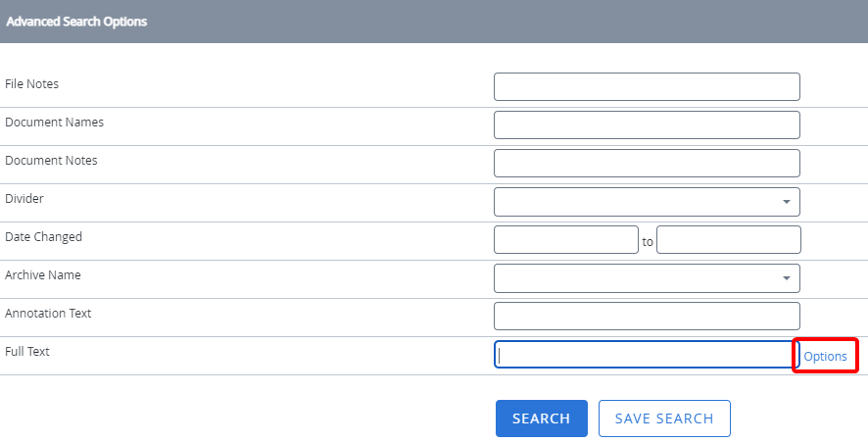Click the Date Changed label

tap(44, 237)
